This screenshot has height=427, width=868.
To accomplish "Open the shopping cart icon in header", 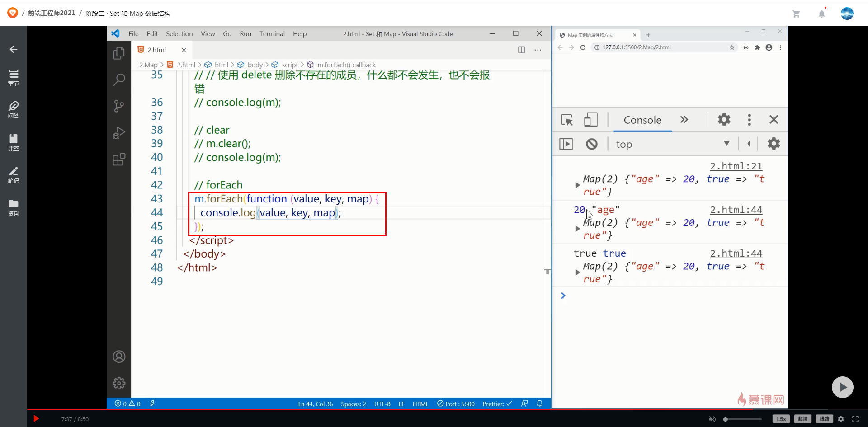I will tap(796, 14).
